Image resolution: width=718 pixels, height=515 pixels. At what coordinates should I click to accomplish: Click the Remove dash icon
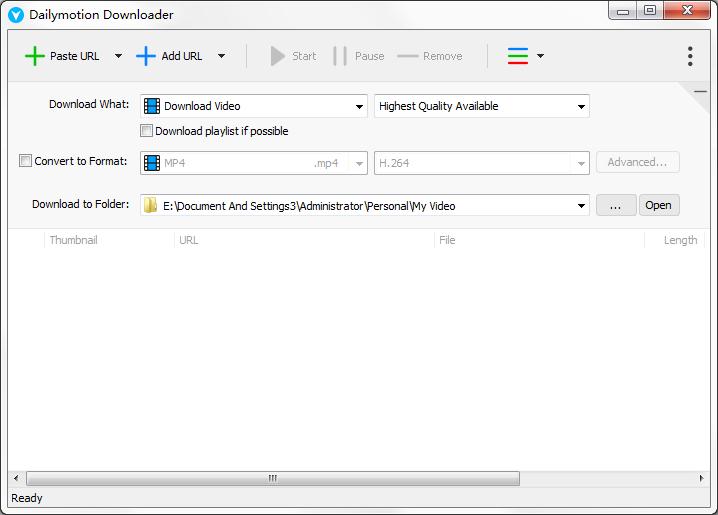(x=407, y=56)
